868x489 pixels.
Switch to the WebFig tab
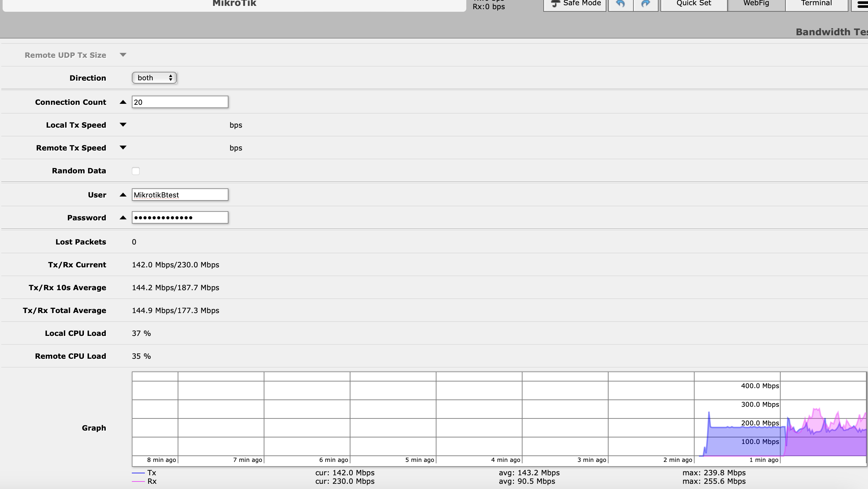(756, 4)
